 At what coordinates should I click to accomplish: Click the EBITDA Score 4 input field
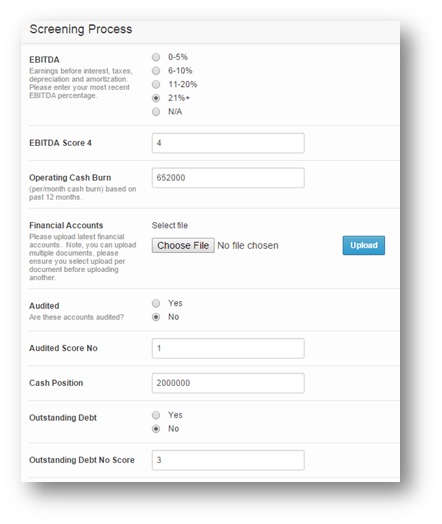coord(228,143)
